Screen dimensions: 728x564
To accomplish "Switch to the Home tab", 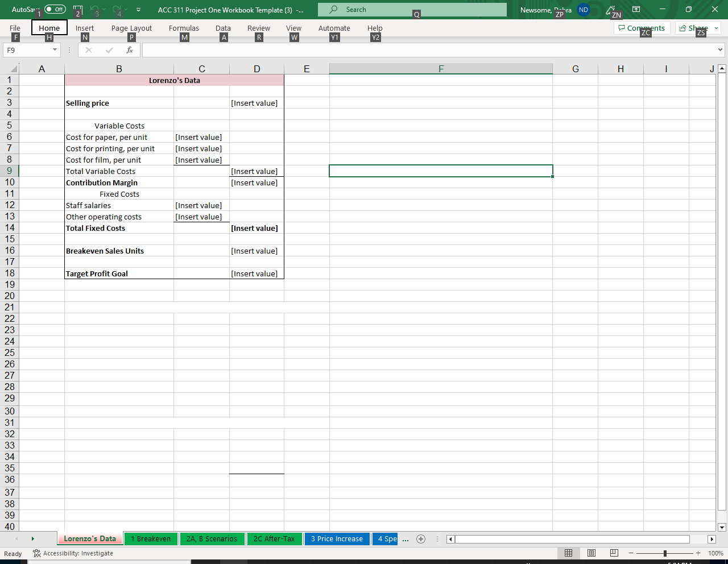I will [49, 28].
